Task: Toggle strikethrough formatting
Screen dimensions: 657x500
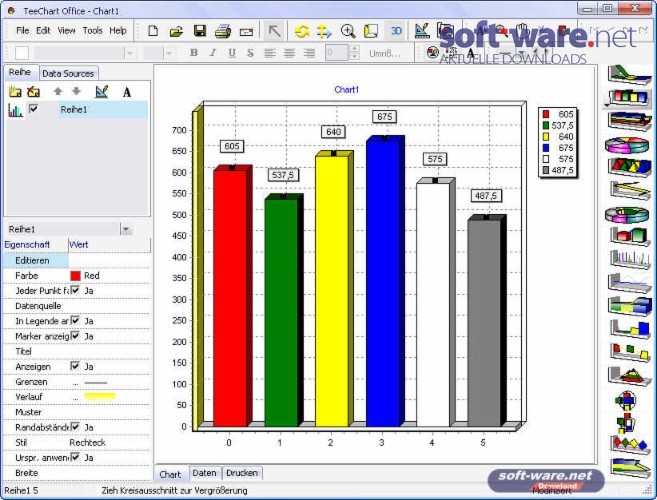Action: [x=250, y=53]
